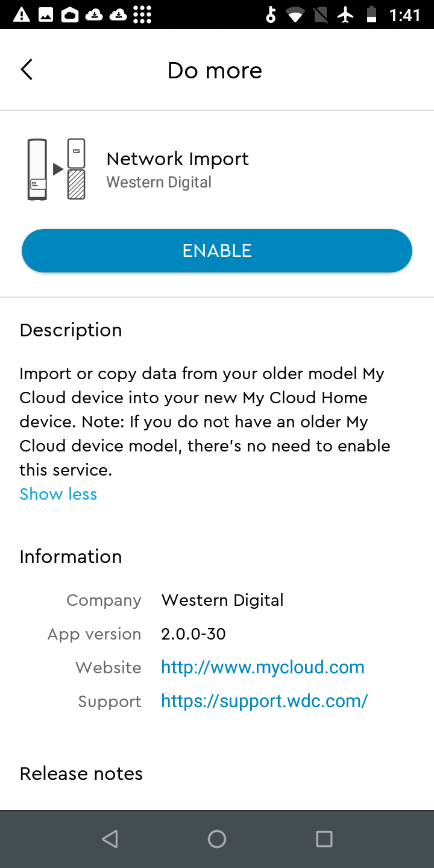Screen dimensions: 434x868
Task: Tap the Android back navigation button
Action: 110,838
